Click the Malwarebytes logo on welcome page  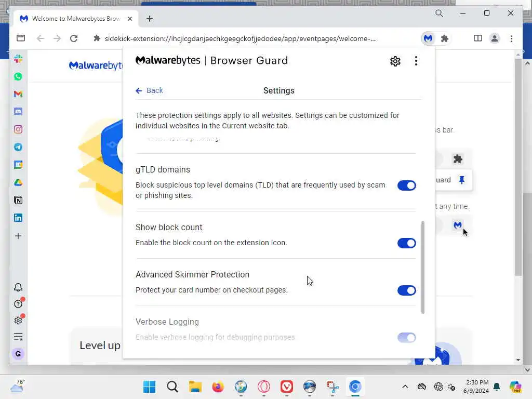pyautogui.click(x=96, y=65)
